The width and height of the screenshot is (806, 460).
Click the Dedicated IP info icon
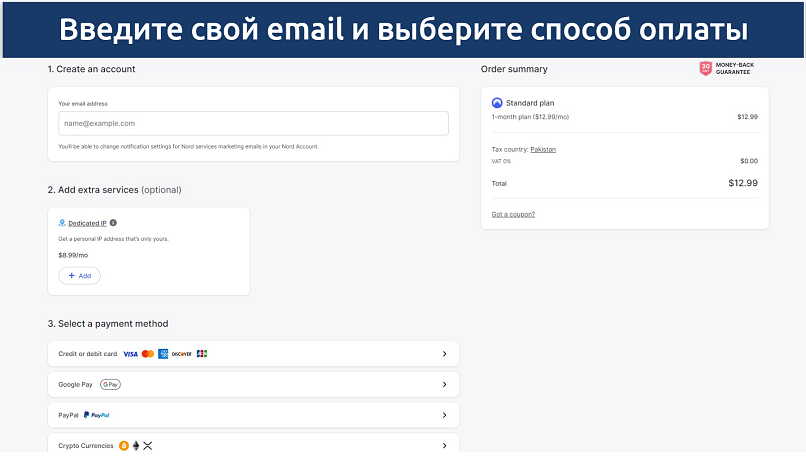coord(113,223)
